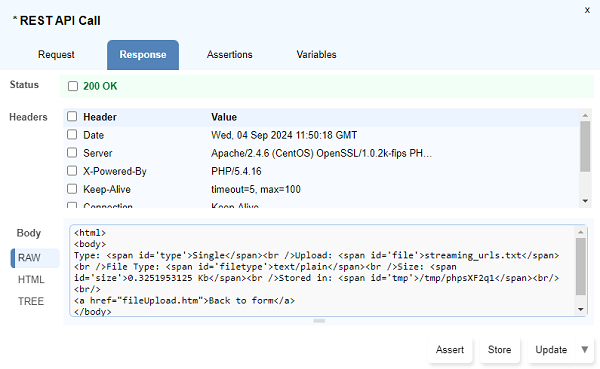Go to the Variables tab
Viewport: 600px width, 369px height.
point(316,55)
